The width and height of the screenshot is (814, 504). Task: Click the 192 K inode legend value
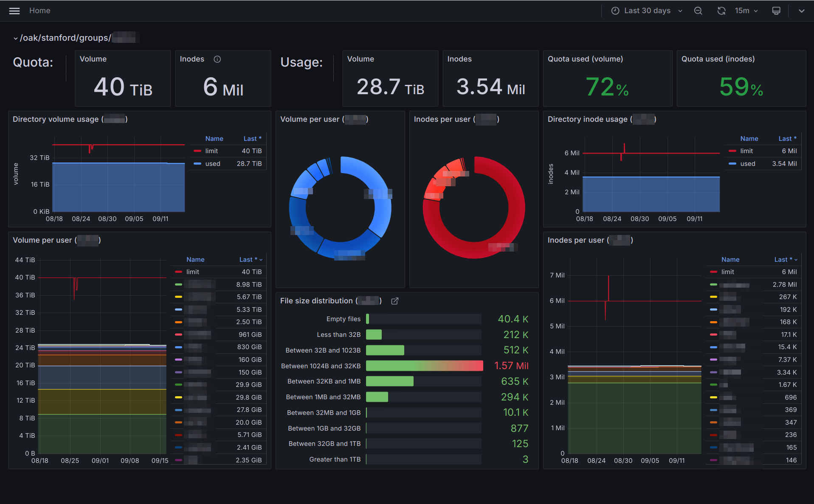coord(788,310)
